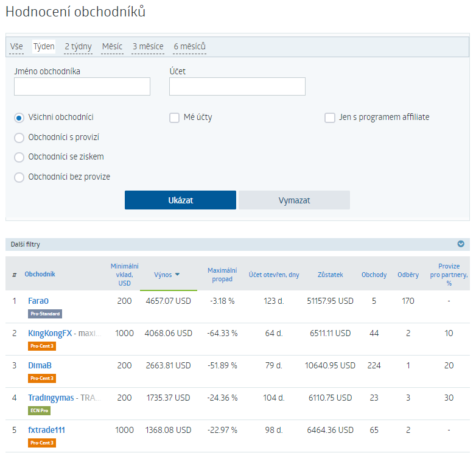Sort by Odběry column header
Image resolution: width=476 pixels, height=453 pixels.
(408, 275)
